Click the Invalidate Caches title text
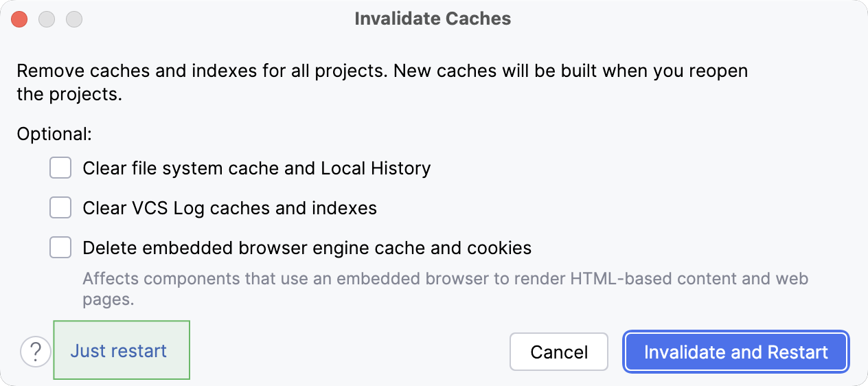 coord(433,19)
